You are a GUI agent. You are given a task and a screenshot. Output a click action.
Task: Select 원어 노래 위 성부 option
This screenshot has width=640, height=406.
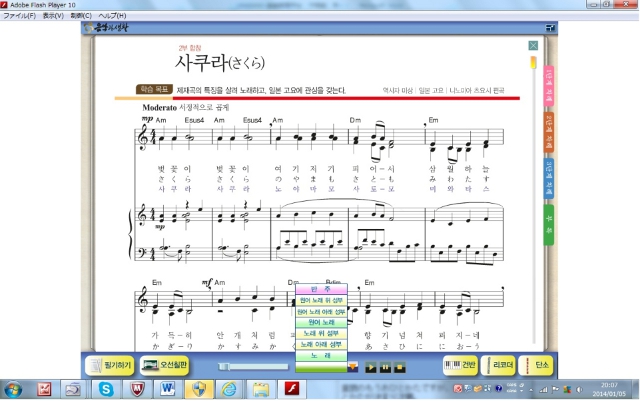(x=321, y=300)
